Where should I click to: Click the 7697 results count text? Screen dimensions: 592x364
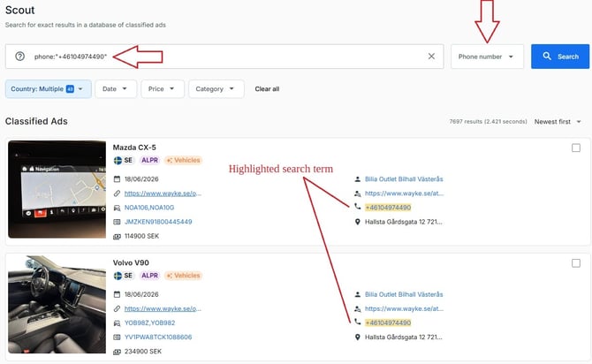[488, 122]
